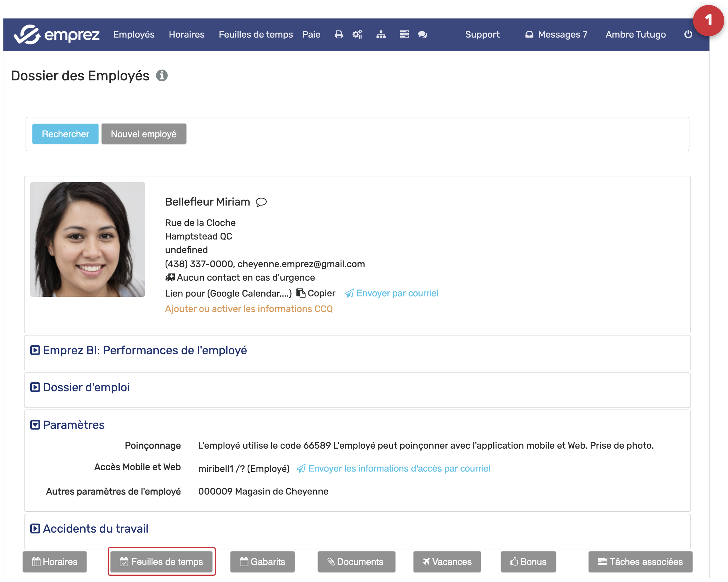Click the comment bubble next to Bellefleur Miriam
The image size is (728, 582).
click(261, 202)
